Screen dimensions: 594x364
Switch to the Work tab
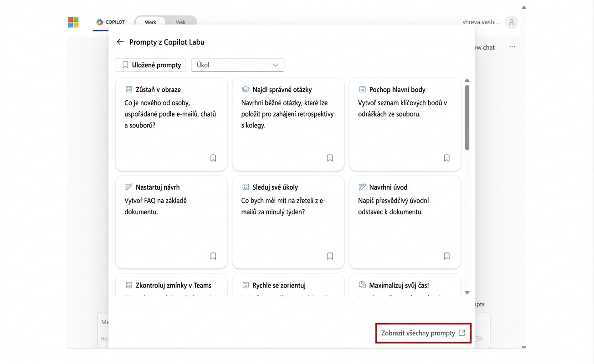[x=150, y=22]
